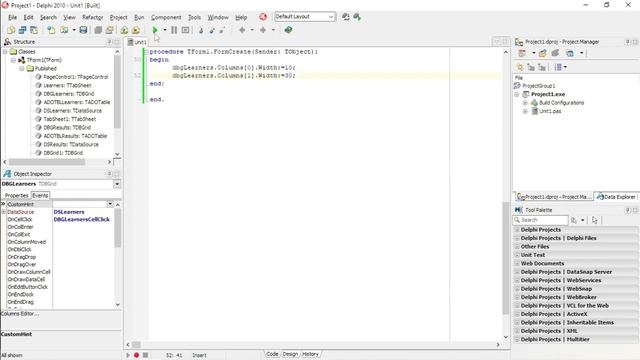640x360 pixels.
Task: Click the green Run button in toolbar
Action: tap(155, 30)
